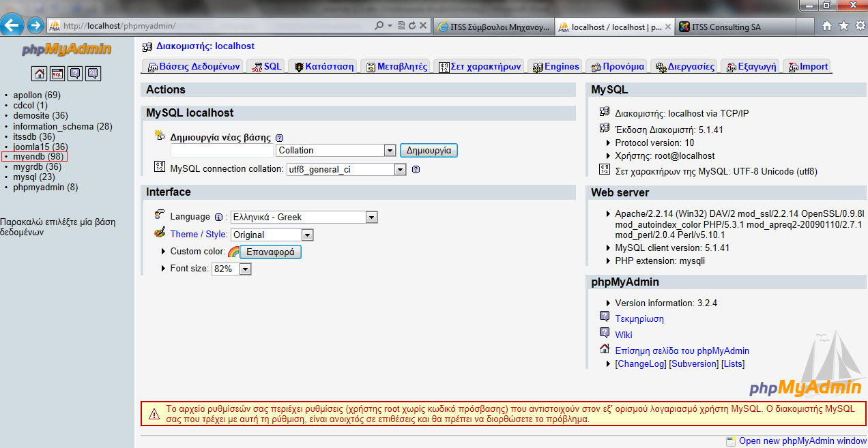The image size is (868, 448).
Task: Click the house icon beside official page link
Action: click(605, 349)
